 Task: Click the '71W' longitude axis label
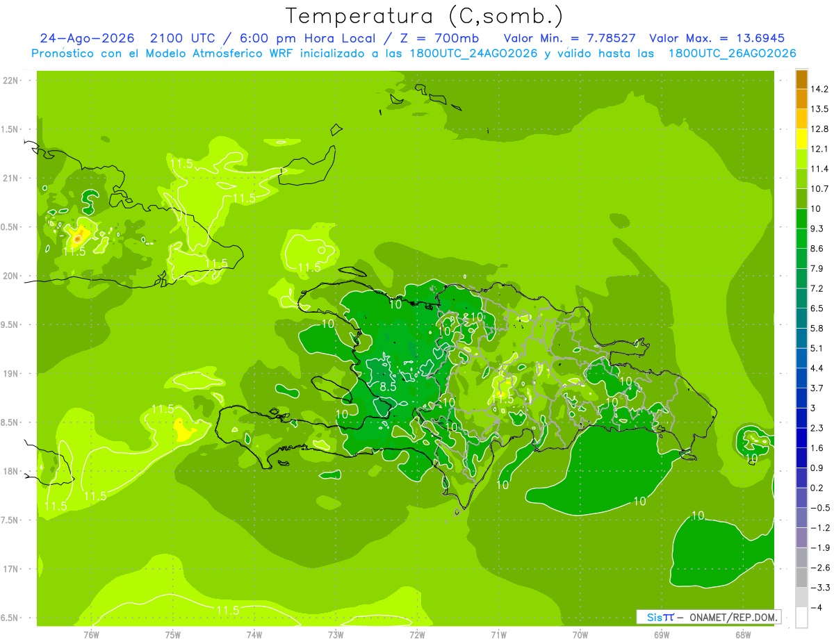498,635
